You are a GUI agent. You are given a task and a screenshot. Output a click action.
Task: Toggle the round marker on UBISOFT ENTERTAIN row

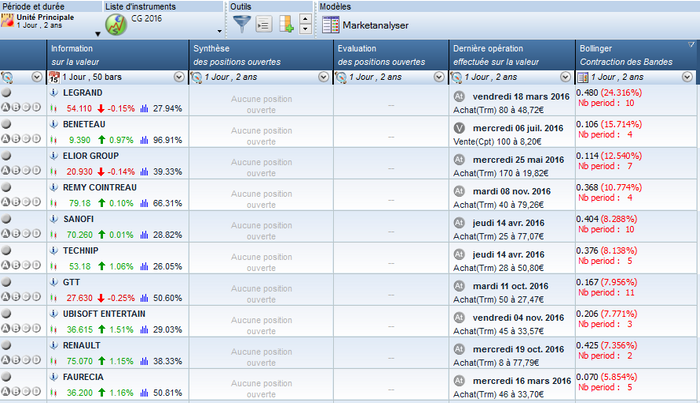click(x=6, y=314)
